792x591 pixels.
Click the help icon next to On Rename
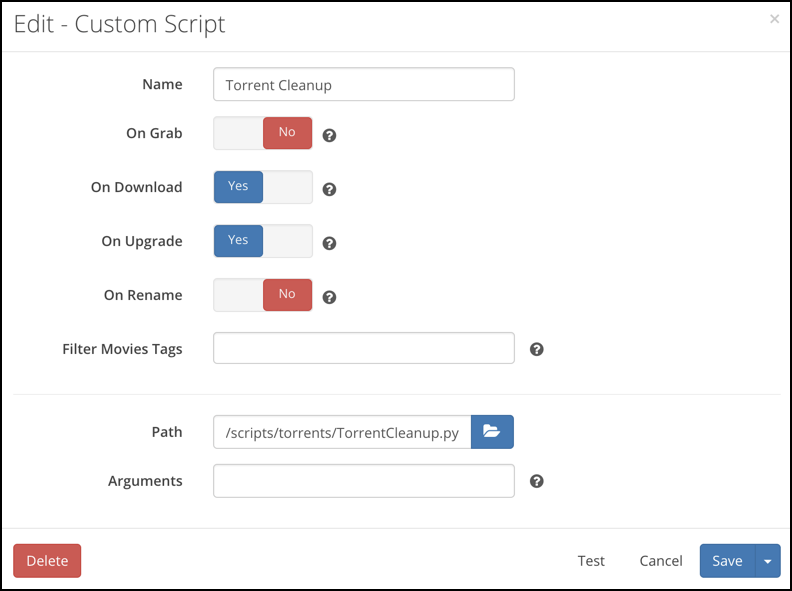[x=329, y=296]
